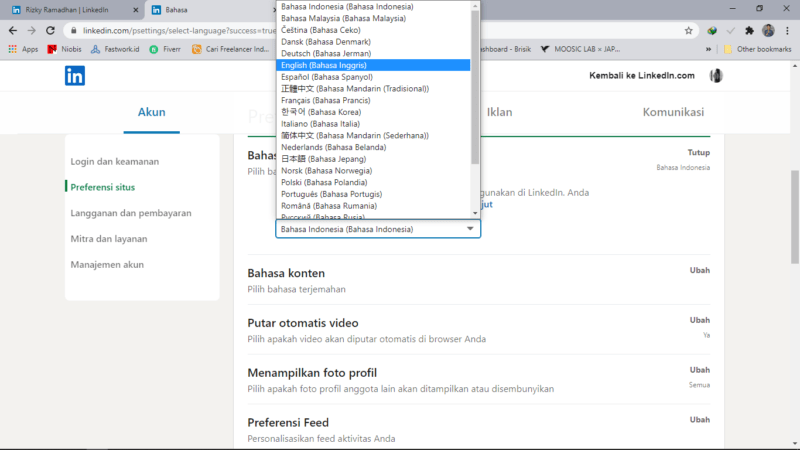Select Bahasa Malaysia in the list
Image resolution: width=800 pixels, height=450 pixels.
373,18
